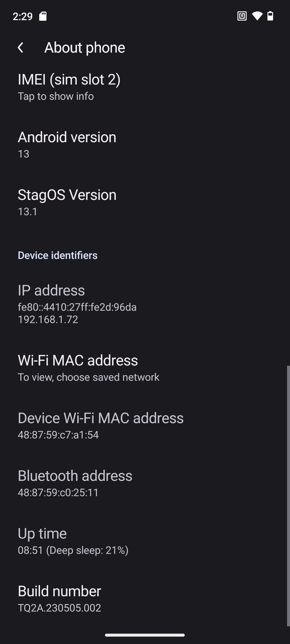Tap the bottom navigation gesture pill
The image size is (290, 644).
[145, 635]
